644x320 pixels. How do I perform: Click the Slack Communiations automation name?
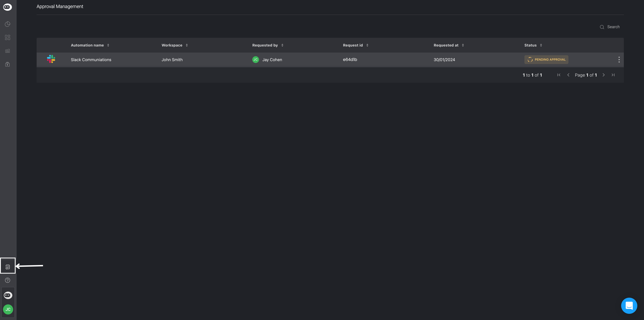(91, 60)
